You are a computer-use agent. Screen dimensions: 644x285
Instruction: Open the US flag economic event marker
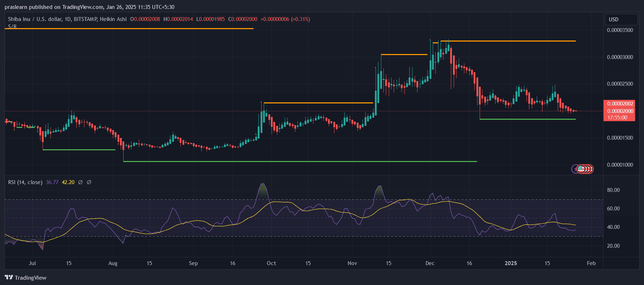tap(581, 169)
